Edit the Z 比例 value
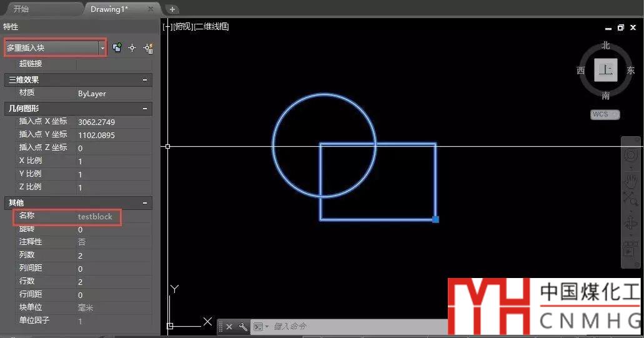 pos(114,187)
